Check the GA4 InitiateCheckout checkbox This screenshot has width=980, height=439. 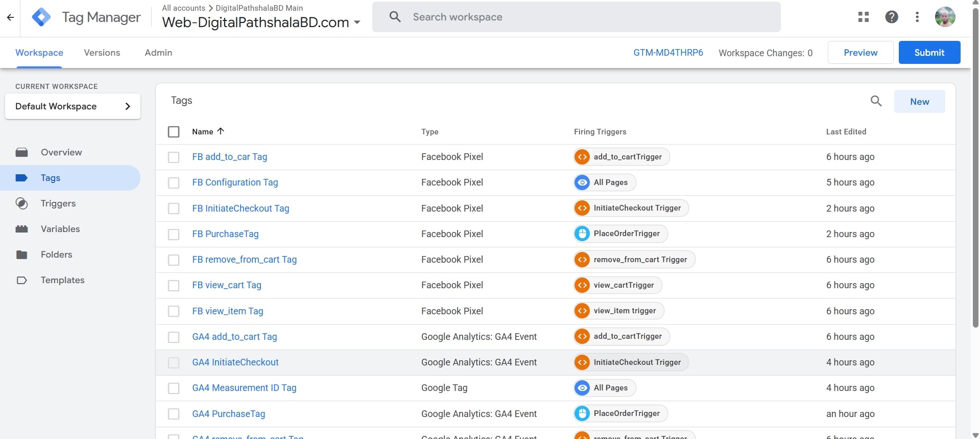[174, 362]
